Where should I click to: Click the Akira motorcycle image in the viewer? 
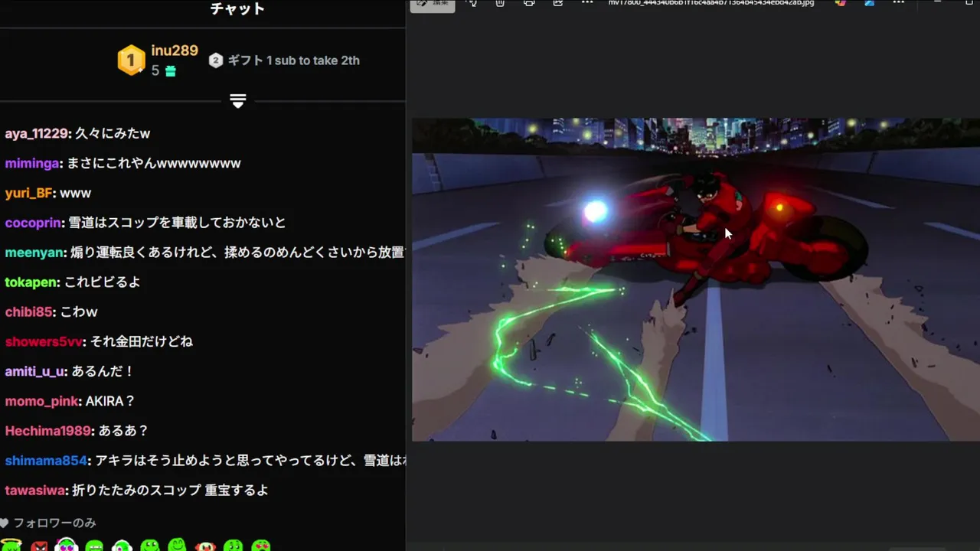pos(696,279)
